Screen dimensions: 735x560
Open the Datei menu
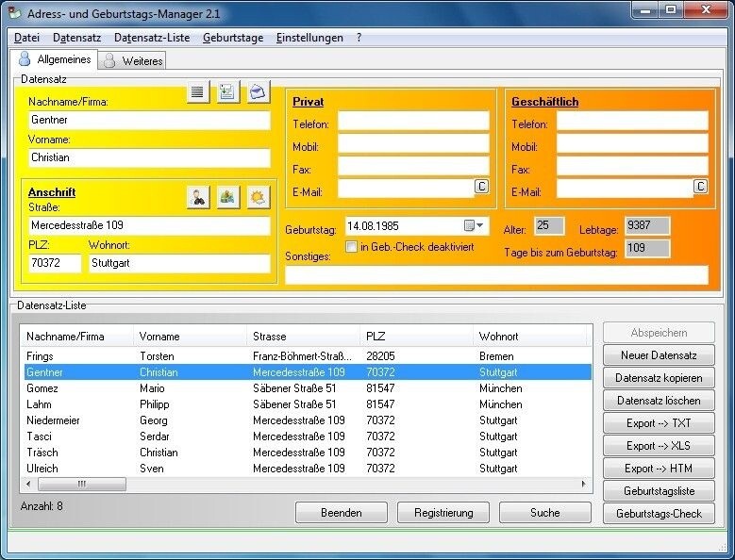coord(26,38)
